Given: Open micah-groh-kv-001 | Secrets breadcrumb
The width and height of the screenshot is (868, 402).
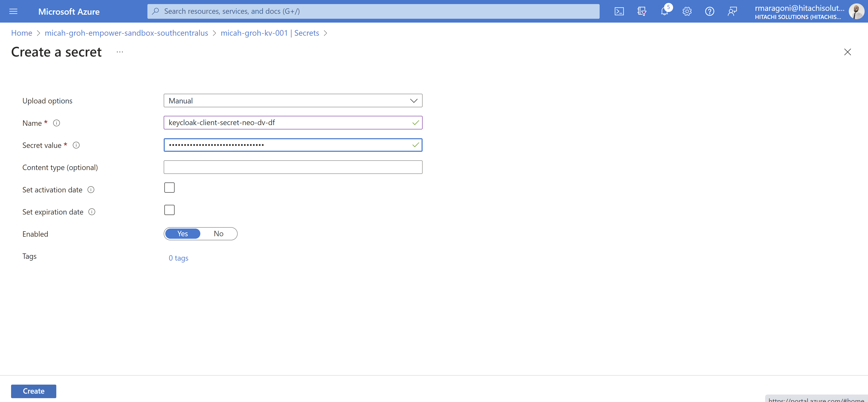Looking at the screenshot, I should coord(270,33).
